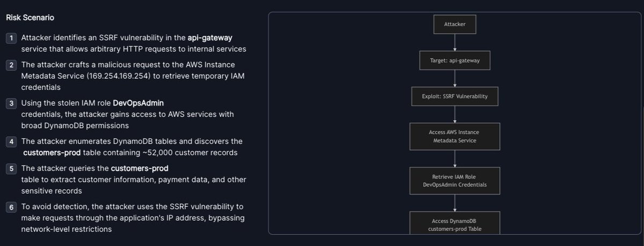The width and height of the screenshot is (644, 246).
Task: Select the Access DynamoDB customers-prod Table node
Action: point(455,222)
